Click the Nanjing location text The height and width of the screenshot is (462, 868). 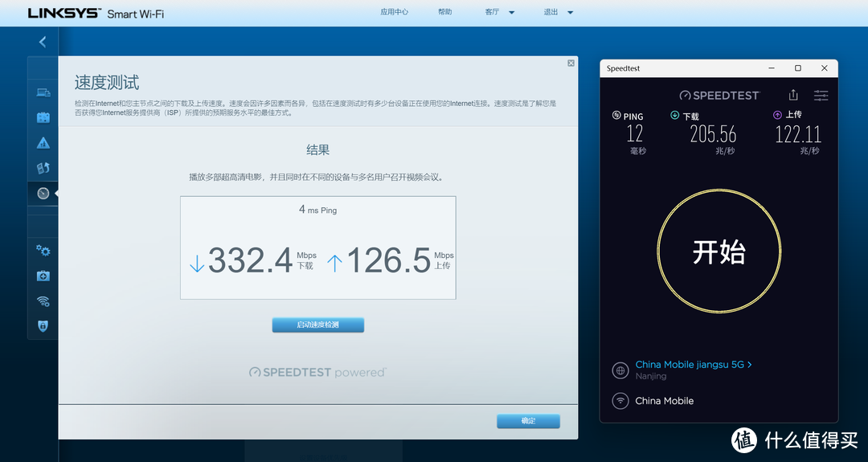point(651,376)
